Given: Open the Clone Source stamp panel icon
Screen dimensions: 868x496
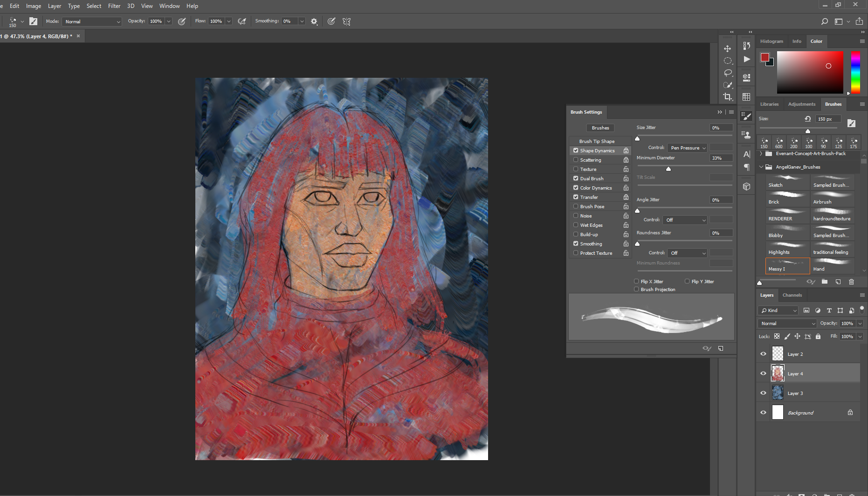Looking at the screenshot, I should (x=746, y=135).
